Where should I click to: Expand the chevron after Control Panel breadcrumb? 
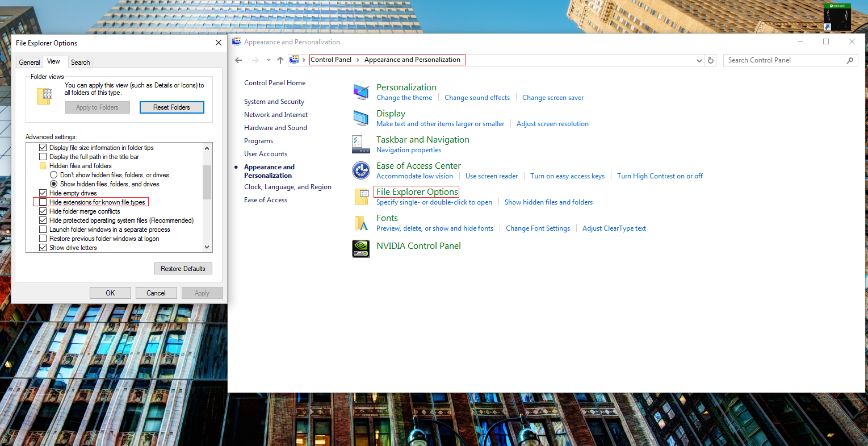[x=358, y=60]
